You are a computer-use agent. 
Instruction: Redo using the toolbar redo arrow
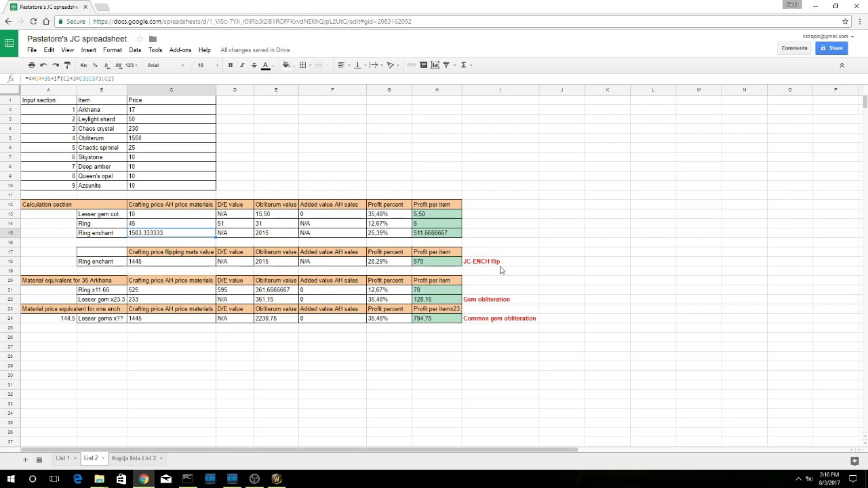click(56, 65)
